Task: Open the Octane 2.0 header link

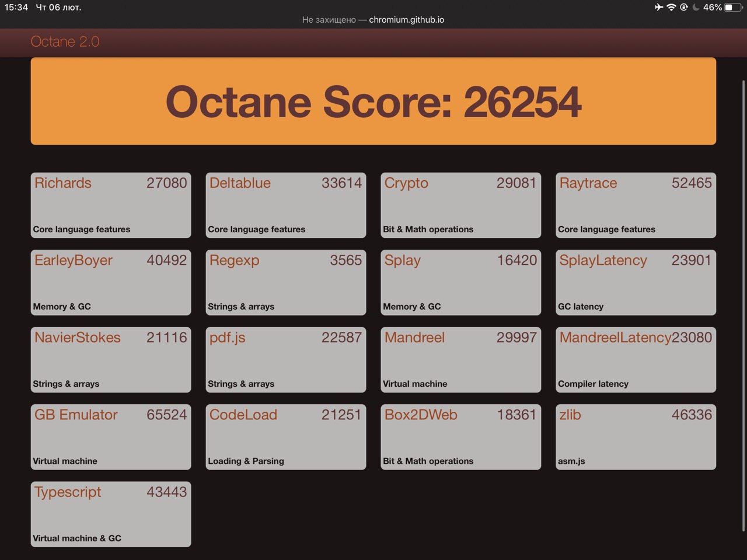Action: [x=65, y=42]
